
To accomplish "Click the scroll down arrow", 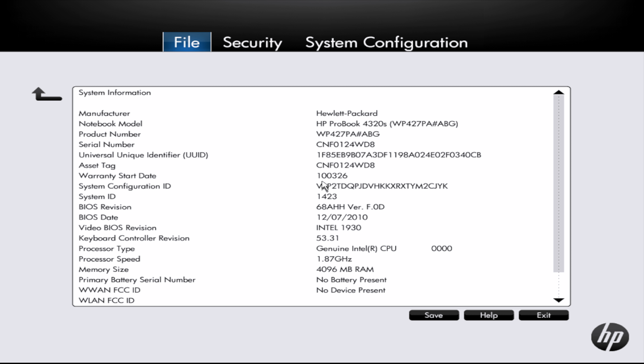I will tap(558, 300).
